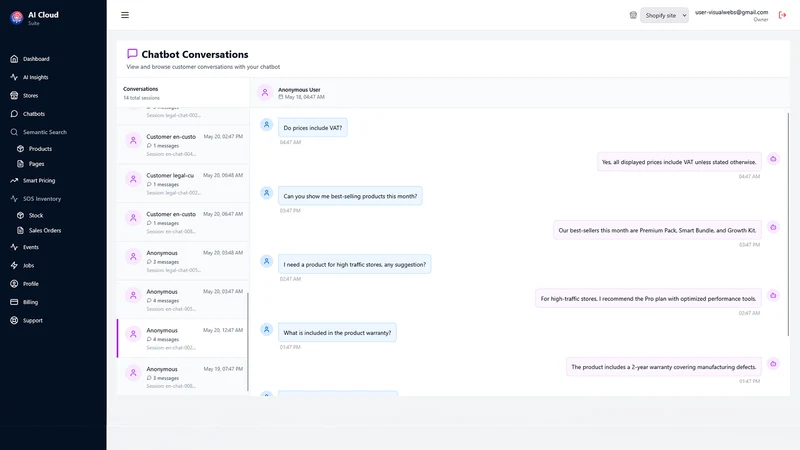Screen dimensions: 800x450
Task: Click message 'What is included in the product warranty?'
Action: pos(337,333)
